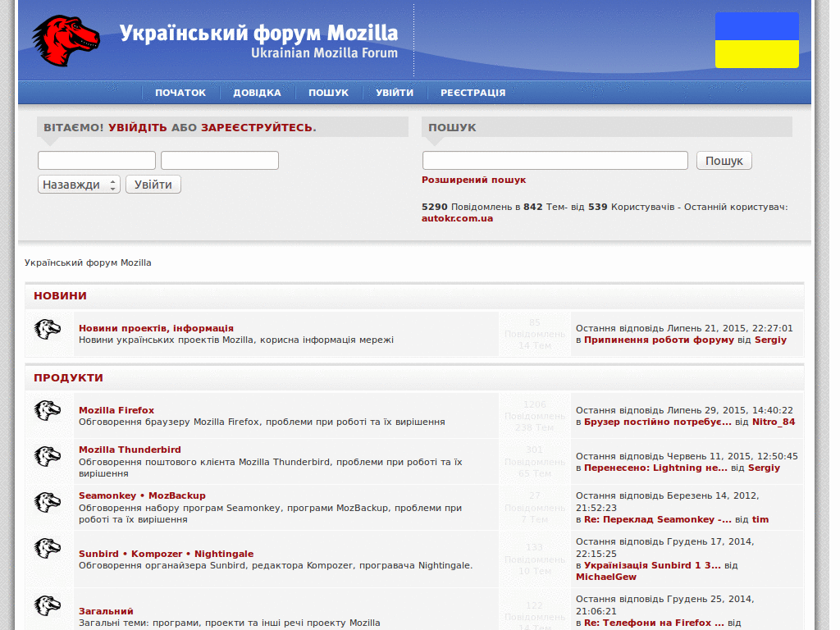Open the Mozilla Thunderbird board
Screen dimensions: 840x630
pos(130,450)
